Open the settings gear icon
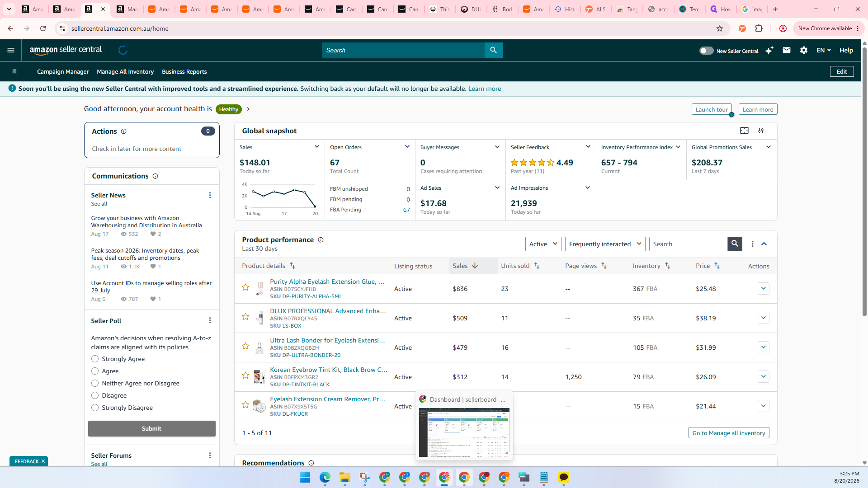Screen dimensions: 868x488 tap(804, 50)
